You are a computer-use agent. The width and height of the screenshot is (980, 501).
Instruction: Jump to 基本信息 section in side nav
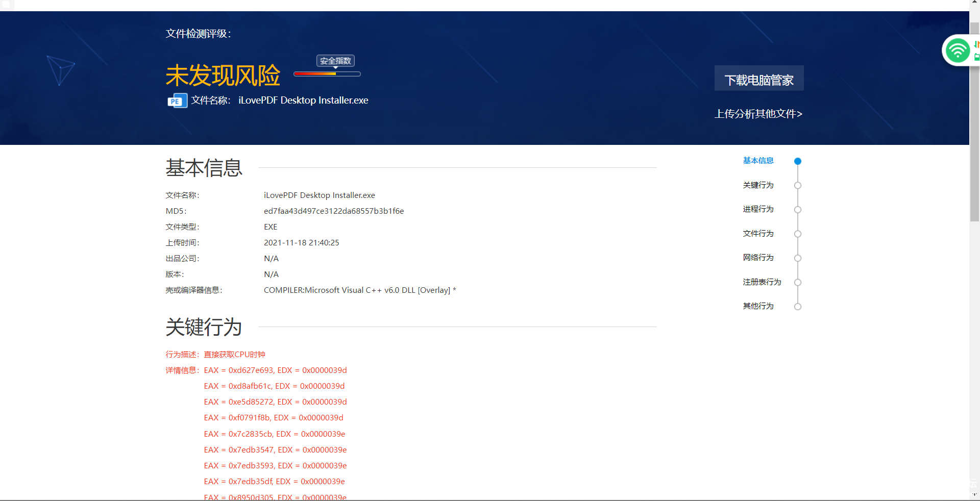click(x=758, y=161)
